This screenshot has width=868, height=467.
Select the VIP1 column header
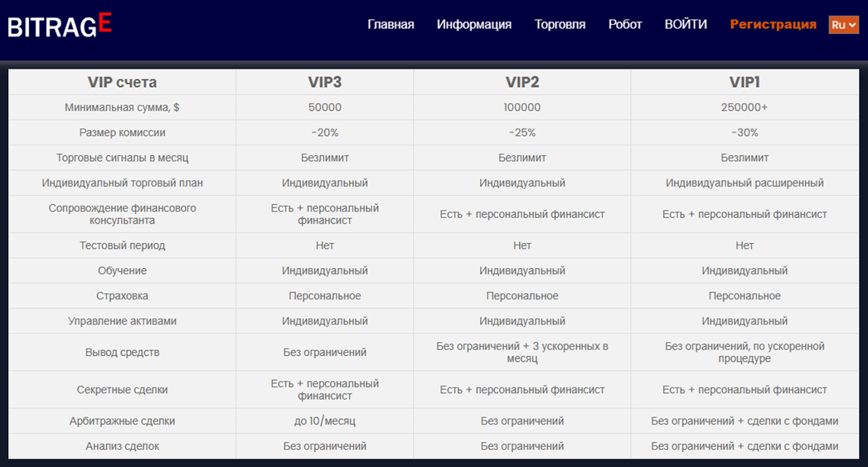(x=744, y=82)
